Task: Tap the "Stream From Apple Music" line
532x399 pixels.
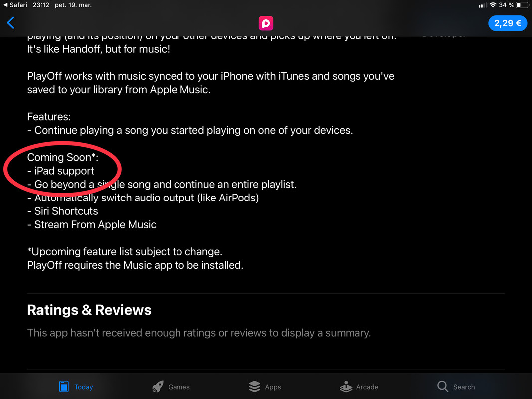Action: pyautogui.click(x=92, y=224)
